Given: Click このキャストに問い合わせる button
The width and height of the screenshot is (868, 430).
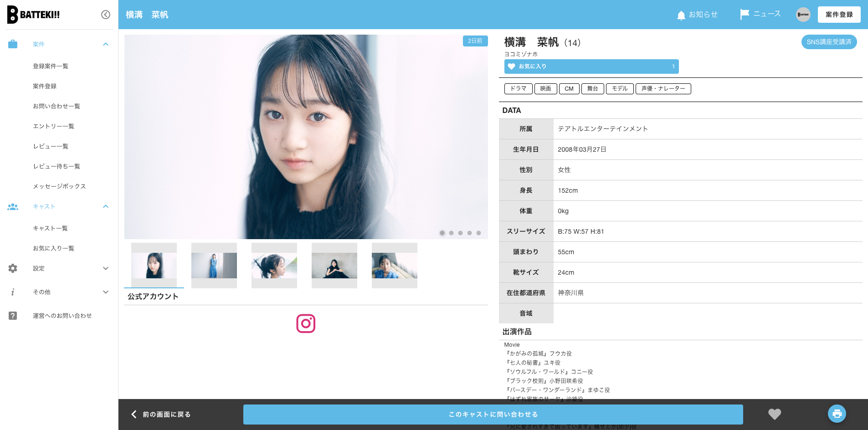Looking at the screenshot, I should 493,415.
